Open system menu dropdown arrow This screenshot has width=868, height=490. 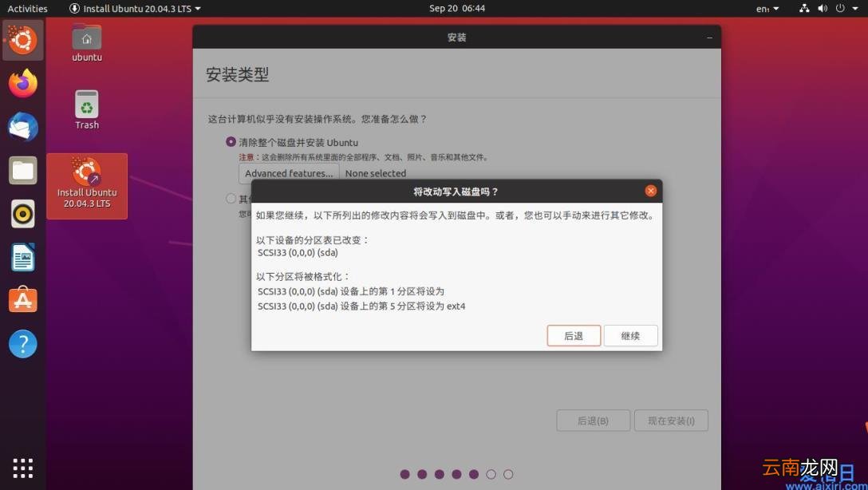click(x=854, y=8)
